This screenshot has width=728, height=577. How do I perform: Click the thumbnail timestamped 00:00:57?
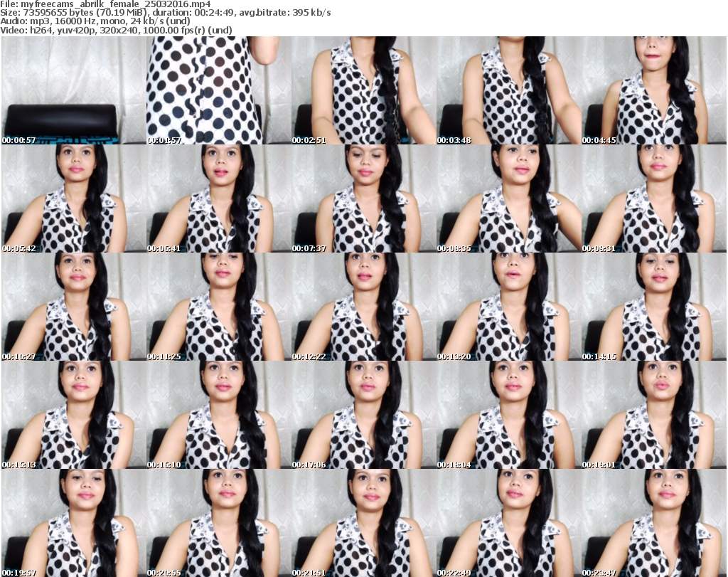point(73,91)
